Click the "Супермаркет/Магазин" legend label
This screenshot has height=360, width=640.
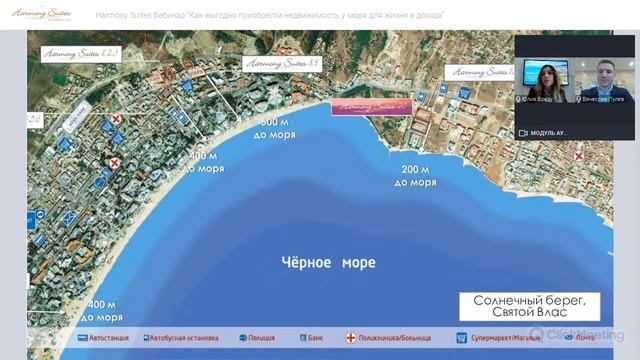pyautogui.click(x=505, y=338)
